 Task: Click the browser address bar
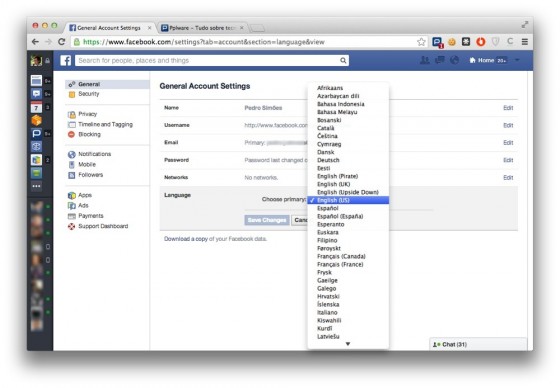coord(249,42)
